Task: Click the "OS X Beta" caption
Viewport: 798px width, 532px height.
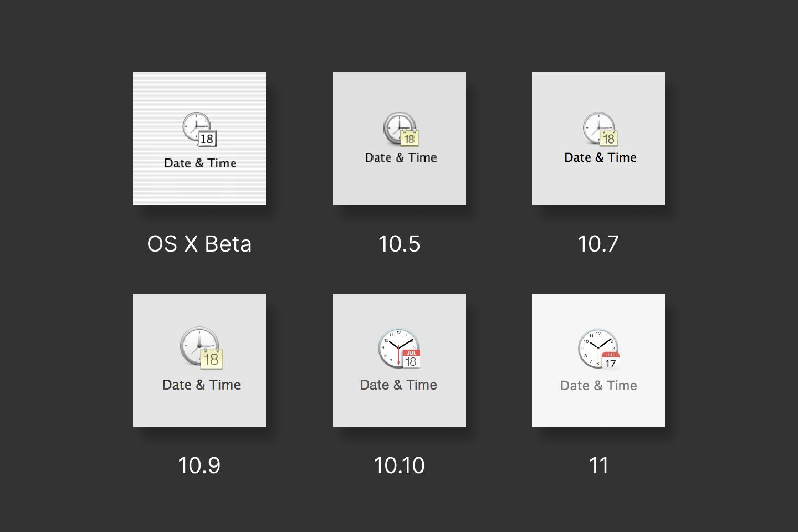Action: point(199,244)
